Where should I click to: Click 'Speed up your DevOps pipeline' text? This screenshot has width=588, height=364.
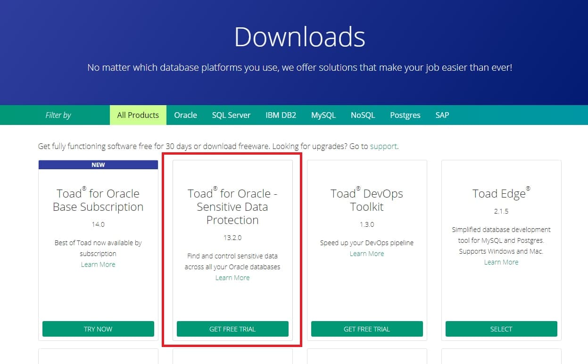(x=367, y=243)
